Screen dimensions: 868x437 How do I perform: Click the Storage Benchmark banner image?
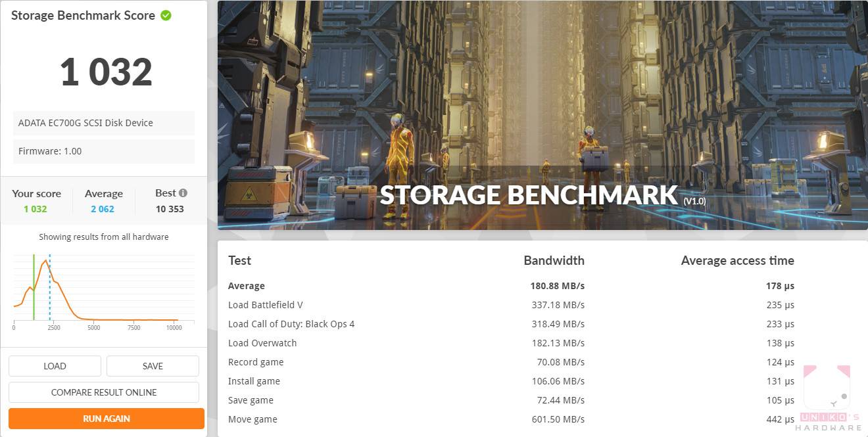542,115
